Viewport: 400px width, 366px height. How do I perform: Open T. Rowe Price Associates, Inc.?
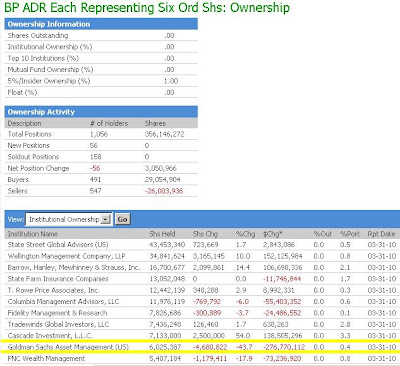53,290
